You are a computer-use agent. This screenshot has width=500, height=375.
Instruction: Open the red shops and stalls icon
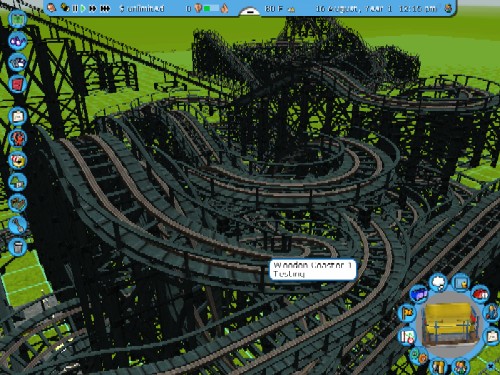(18, 83)
